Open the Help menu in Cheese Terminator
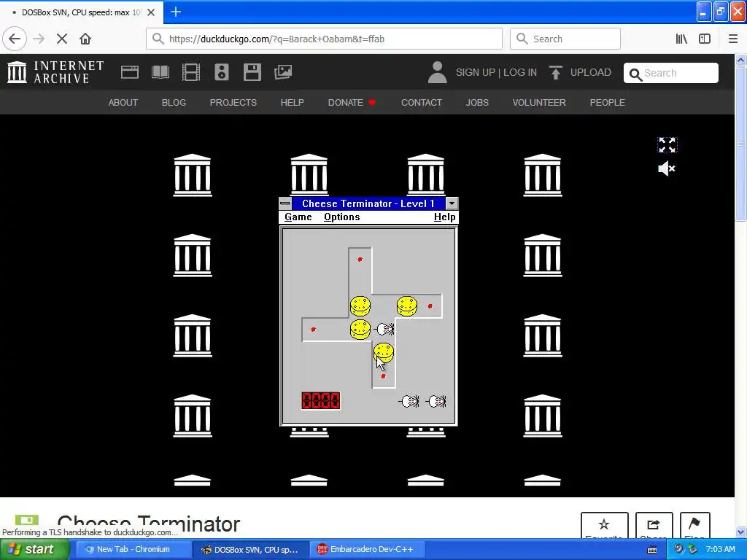The width and height of the screenshot is (747, 560). 444,217
